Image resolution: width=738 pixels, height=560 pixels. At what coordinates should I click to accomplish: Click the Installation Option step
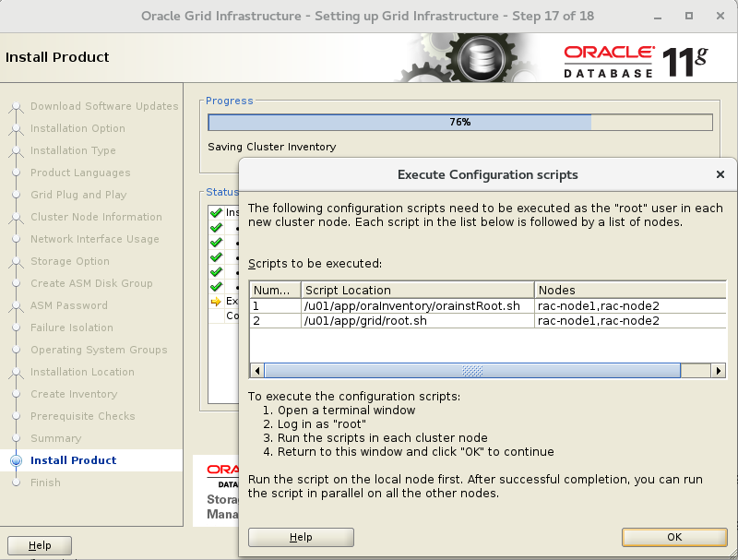77,128
